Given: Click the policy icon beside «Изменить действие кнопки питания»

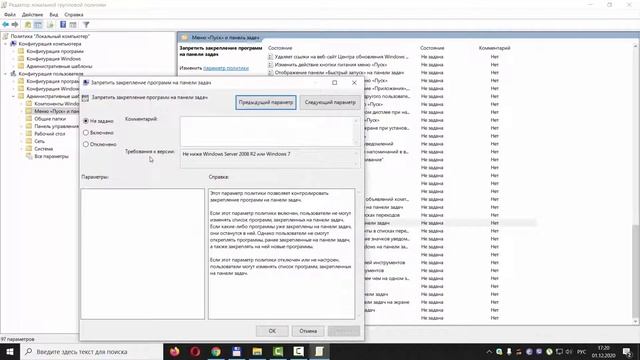Looking at the screenshot, I should pyautogui.click(x=271, y=64).
